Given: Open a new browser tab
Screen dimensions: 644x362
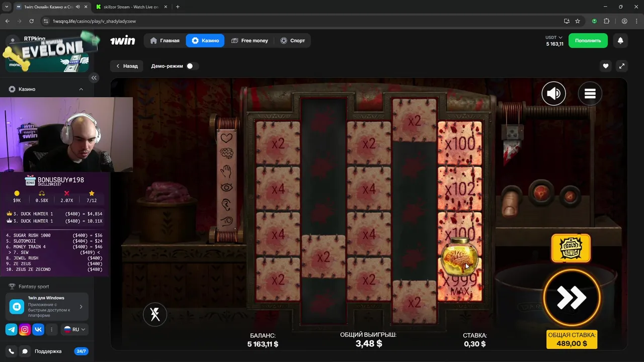Looking at the screenshot, I should tap(178, 7).
